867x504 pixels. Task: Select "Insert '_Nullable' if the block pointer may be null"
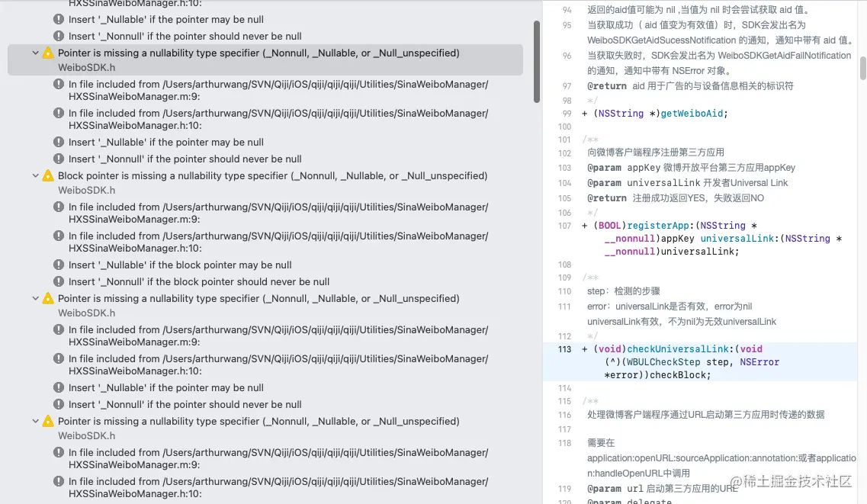click(x=180, y=265)
